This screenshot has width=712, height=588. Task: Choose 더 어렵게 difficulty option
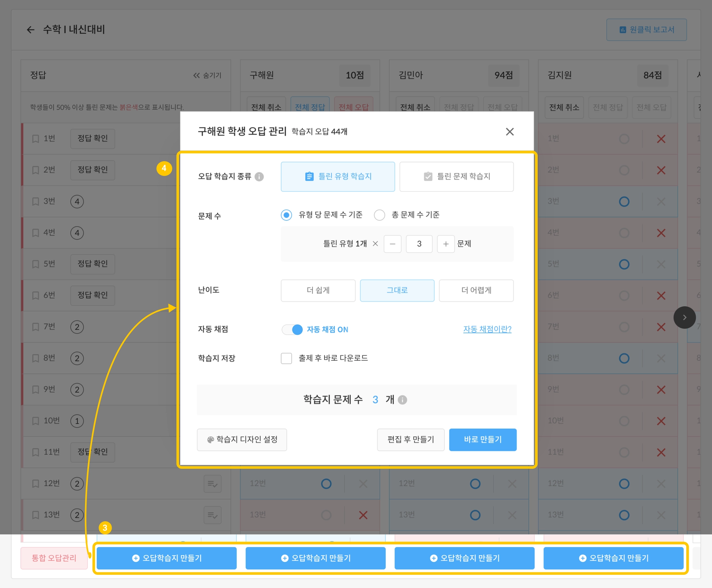[476, 291]
